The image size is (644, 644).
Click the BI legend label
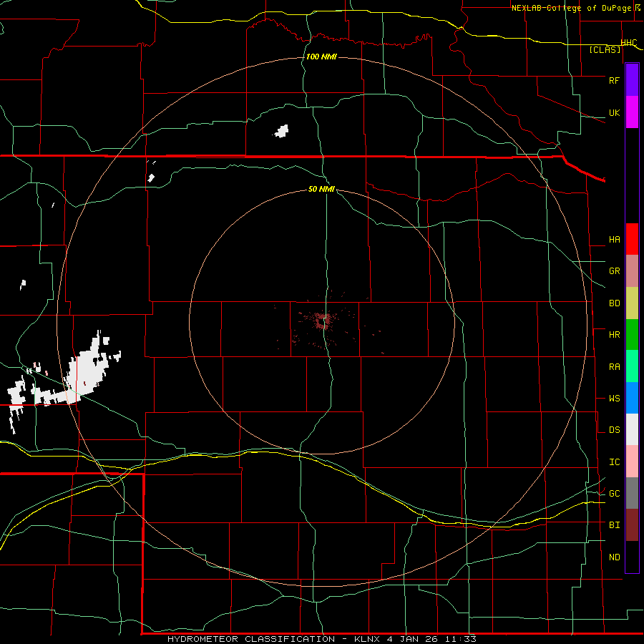(614, 525)
